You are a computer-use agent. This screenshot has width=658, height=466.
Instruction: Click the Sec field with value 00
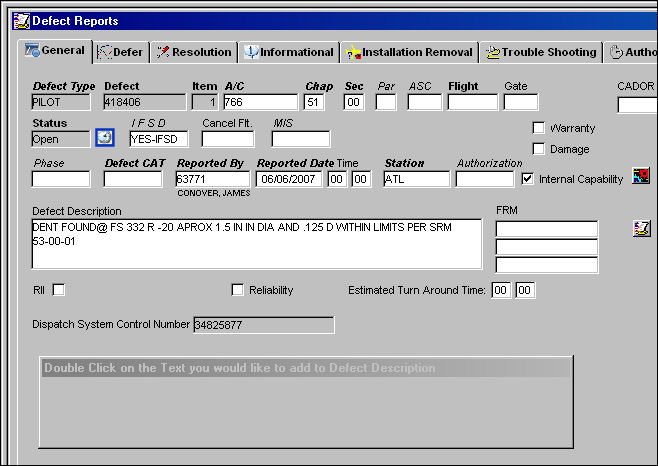point(354,102)
